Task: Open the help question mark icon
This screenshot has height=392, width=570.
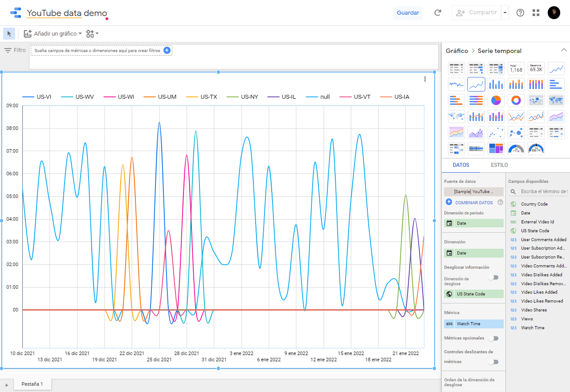Action: (520, 13)
